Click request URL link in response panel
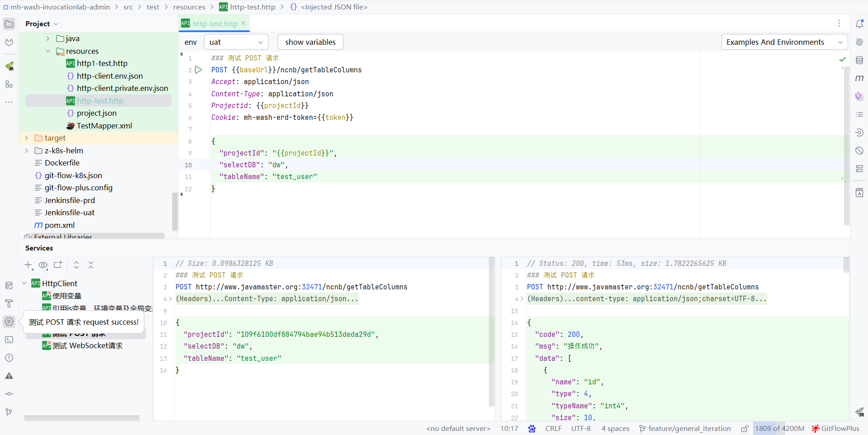The height and width of the screenshot is (435, 868). pos(653,287)
